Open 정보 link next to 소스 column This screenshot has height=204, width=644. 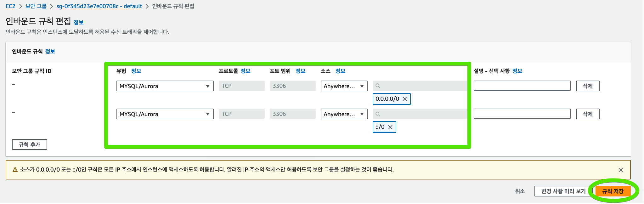(x=340, y=71)
